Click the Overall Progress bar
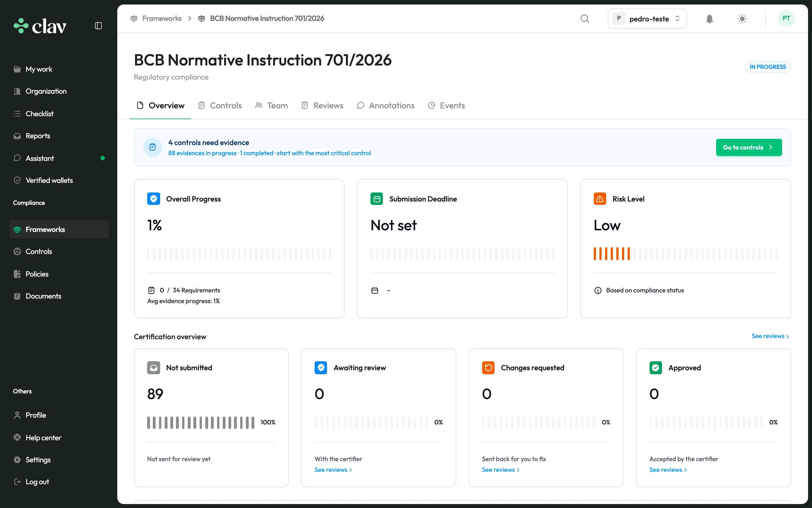 pos(239,254)
